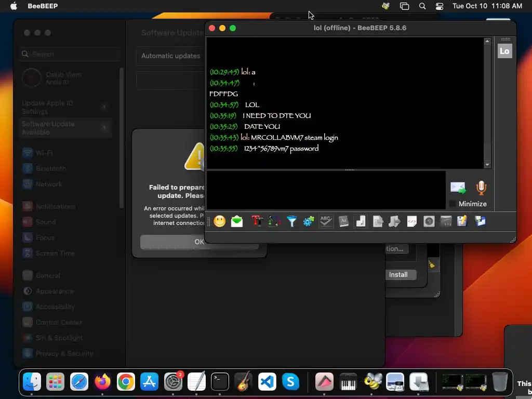Viewport: 532px width, 399px height.
Task: Click the BeeBEEP bee status icon in menu bar
Action: pos(385,6)
